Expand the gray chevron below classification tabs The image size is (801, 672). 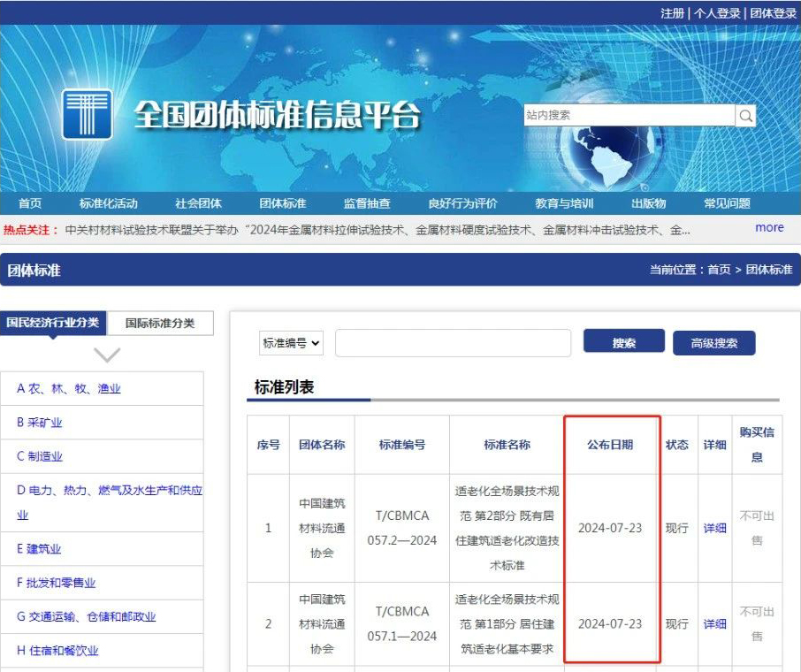point(107,355)
